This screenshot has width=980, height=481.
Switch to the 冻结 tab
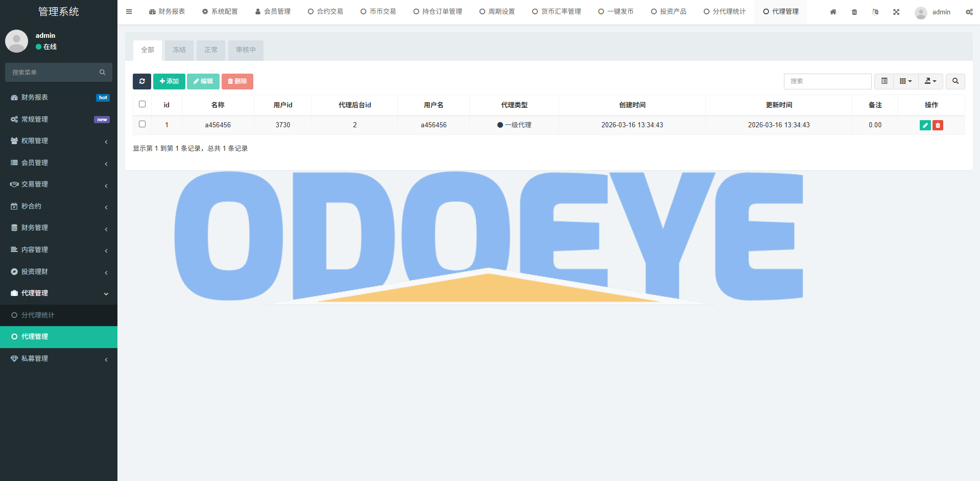point(179,50)
